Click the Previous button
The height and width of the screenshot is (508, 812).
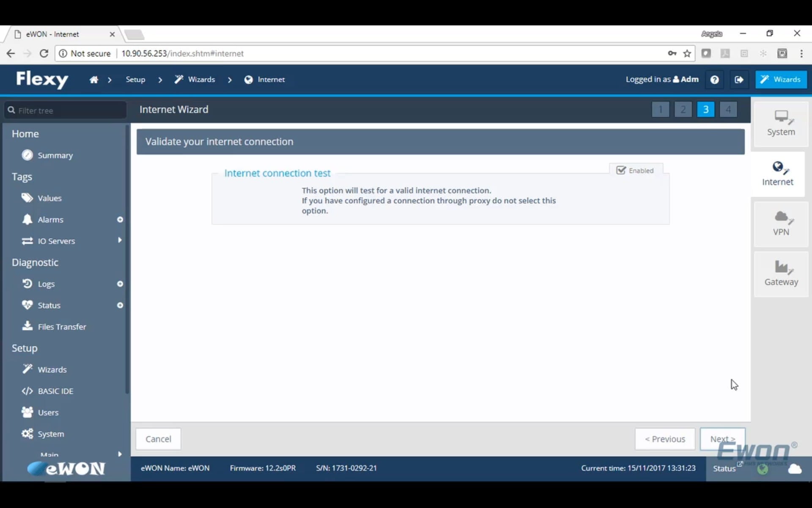pos(665,439)
